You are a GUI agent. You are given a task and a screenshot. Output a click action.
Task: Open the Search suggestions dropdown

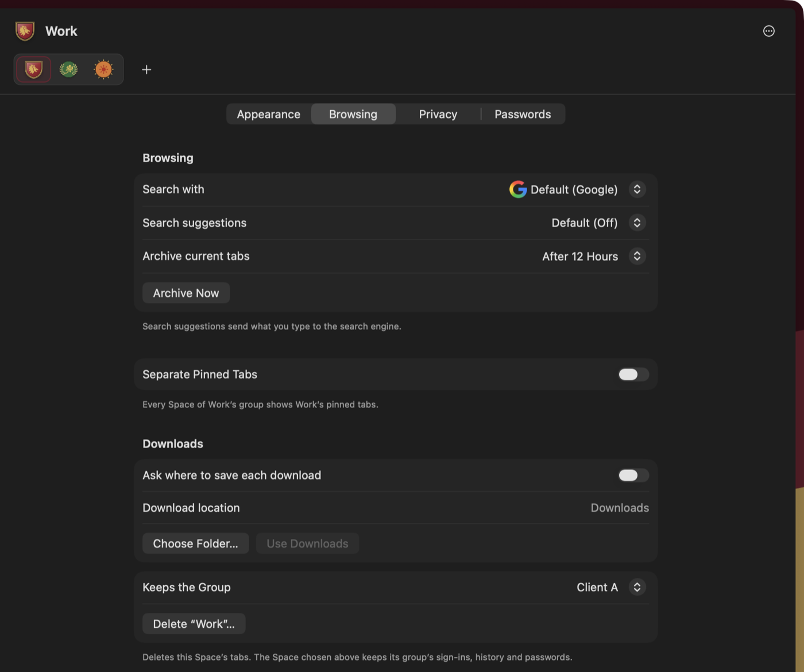tap(637, 223)
